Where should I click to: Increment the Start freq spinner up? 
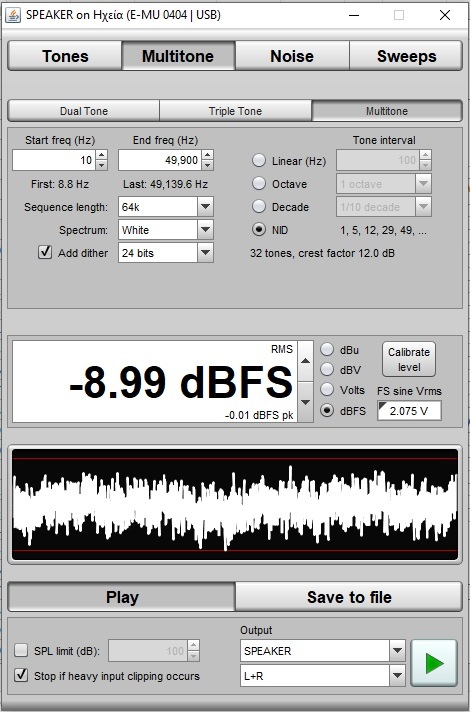coord(102,155)
